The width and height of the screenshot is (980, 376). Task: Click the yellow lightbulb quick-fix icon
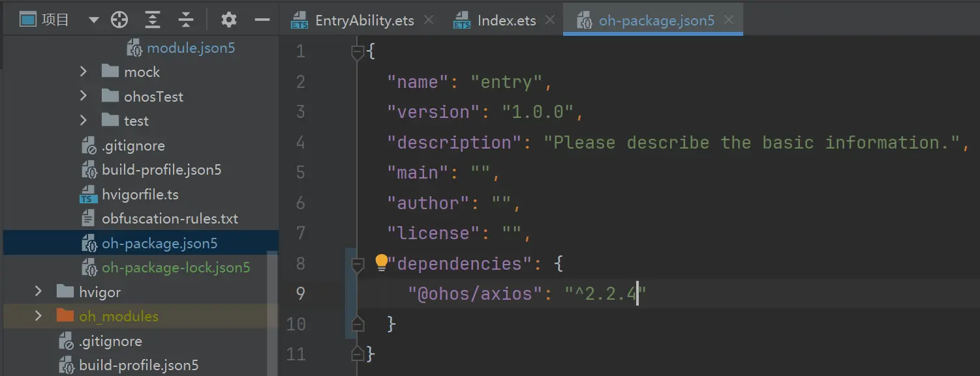[x=381, y=263]
